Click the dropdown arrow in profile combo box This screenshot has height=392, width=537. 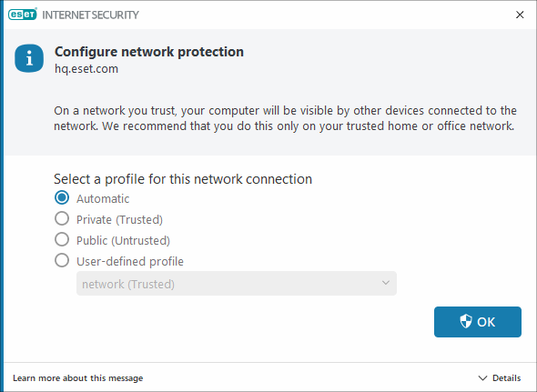pyautogui.click(x=386, y=283)
